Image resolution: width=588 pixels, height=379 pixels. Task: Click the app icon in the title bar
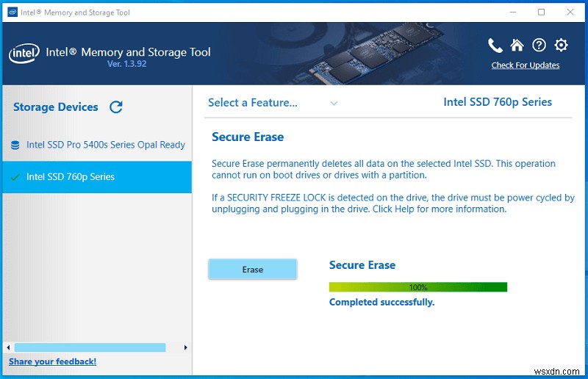pyautogui.click(x=12, y=12)
